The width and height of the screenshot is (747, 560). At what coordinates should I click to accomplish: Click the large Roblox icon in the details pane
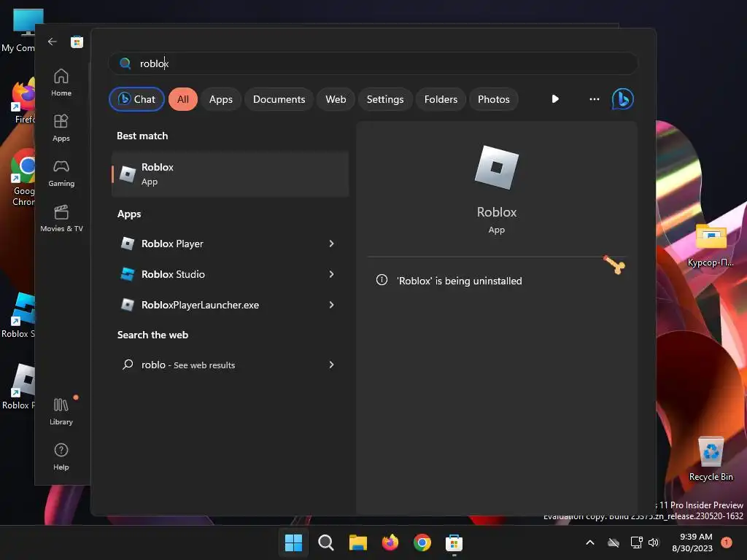click(x=496, y=168)
